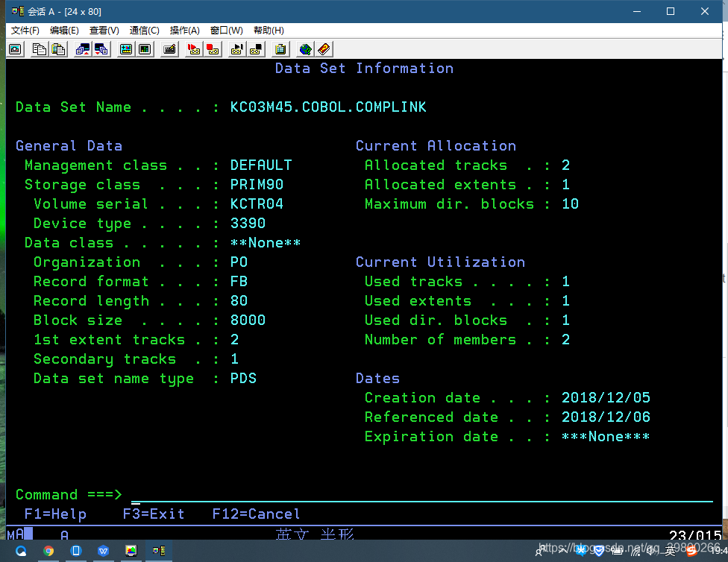
Task: Open the globe help index icon
Action: pyautogui.click(x=305, y=49)
